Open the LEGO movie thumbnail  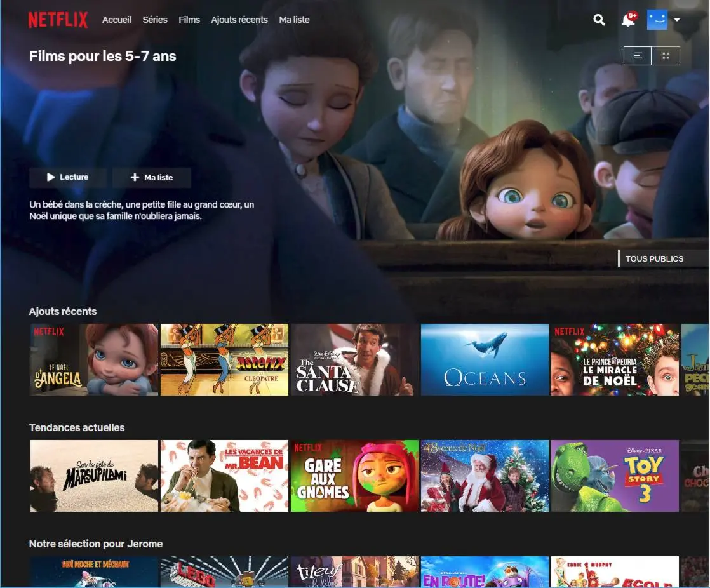(225, 571)
